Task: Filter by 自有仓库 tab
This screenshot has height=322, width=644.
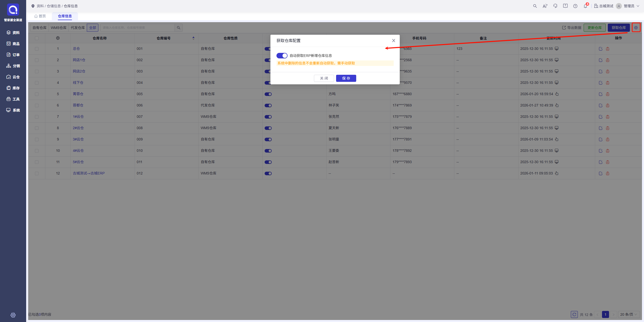Action: coord(39,28)
